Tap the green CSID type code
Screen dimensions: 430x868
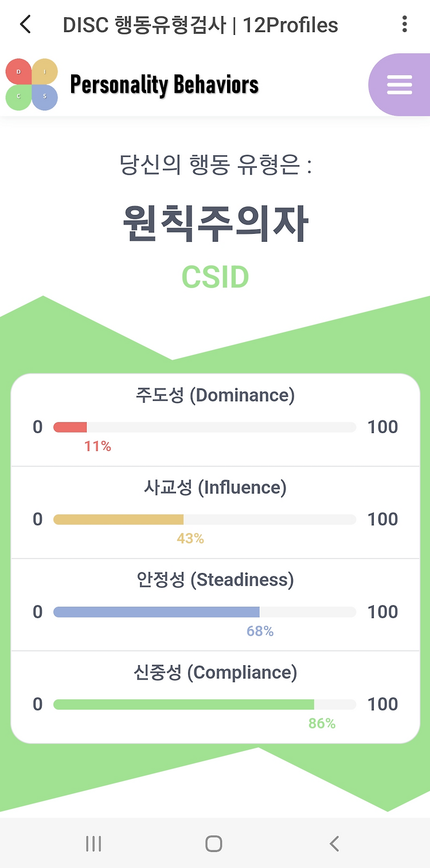click(215, 277)
